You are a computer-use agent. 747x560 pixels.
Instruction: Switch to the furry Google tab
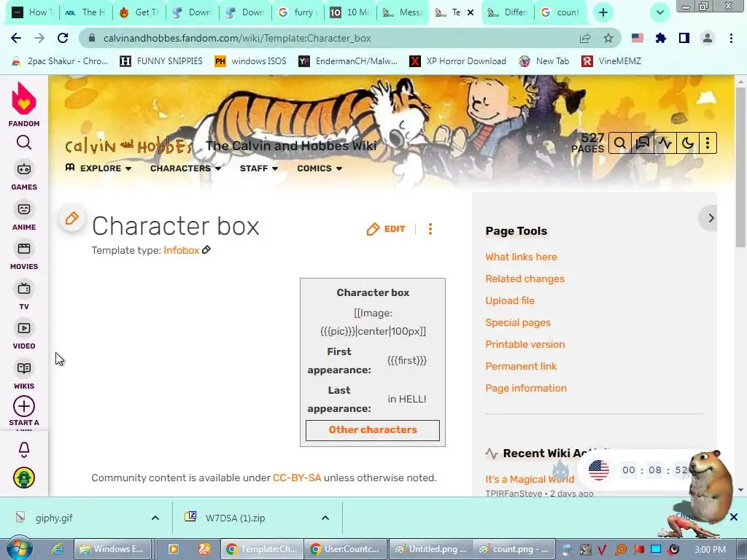298,12
